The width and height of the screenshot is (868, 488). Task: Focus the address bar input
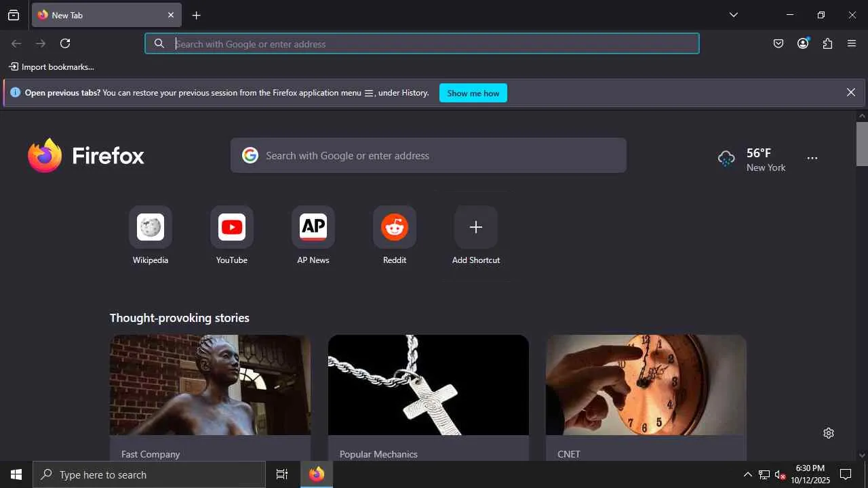click(x=422, y=44)
